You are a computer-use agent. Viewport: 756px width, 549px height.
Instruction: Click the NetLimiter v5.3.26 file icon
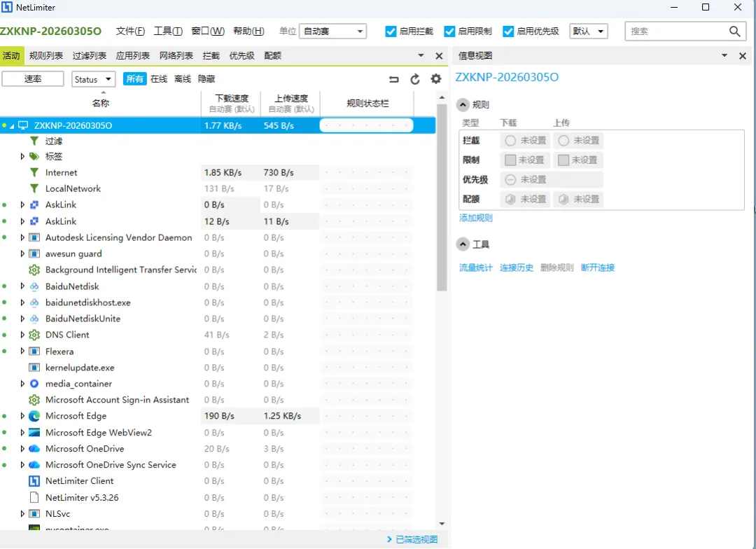click(x=34, y=497)
